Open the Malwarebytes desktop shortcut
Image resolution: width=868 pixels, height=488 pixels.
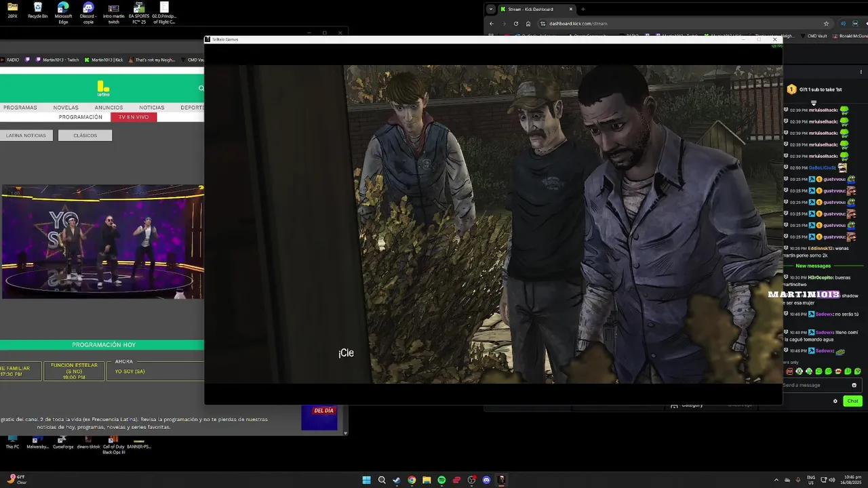37,442
